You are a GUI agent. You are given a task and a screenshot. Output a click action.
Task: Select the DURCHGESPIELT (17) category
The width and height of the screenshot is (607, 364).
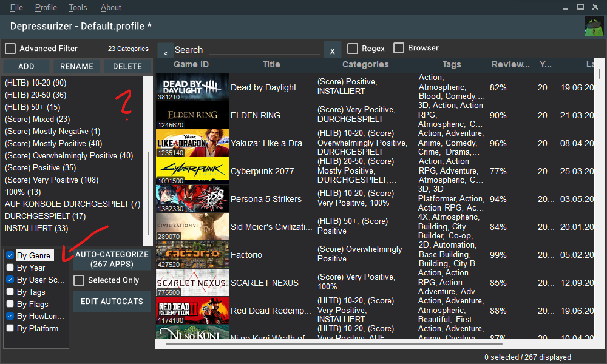click(x=45, y=216)
